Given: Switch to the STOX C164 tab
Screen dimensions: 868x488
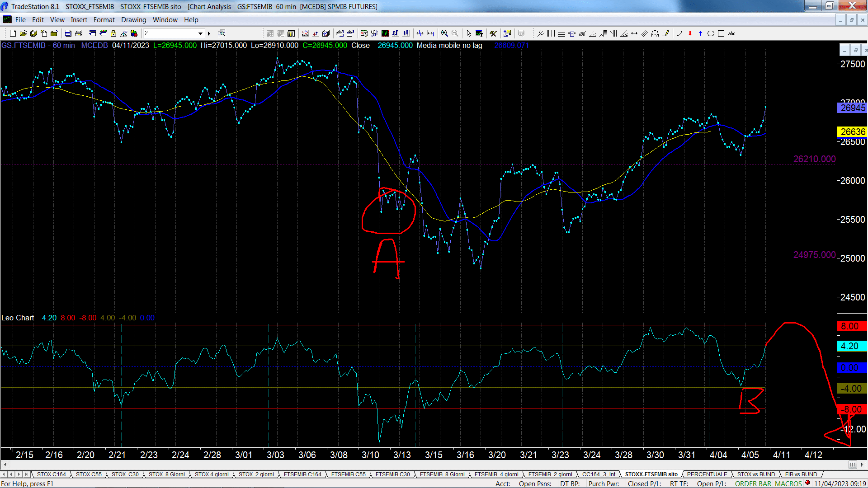Looking at the screenshot, I should click(51, 474).
